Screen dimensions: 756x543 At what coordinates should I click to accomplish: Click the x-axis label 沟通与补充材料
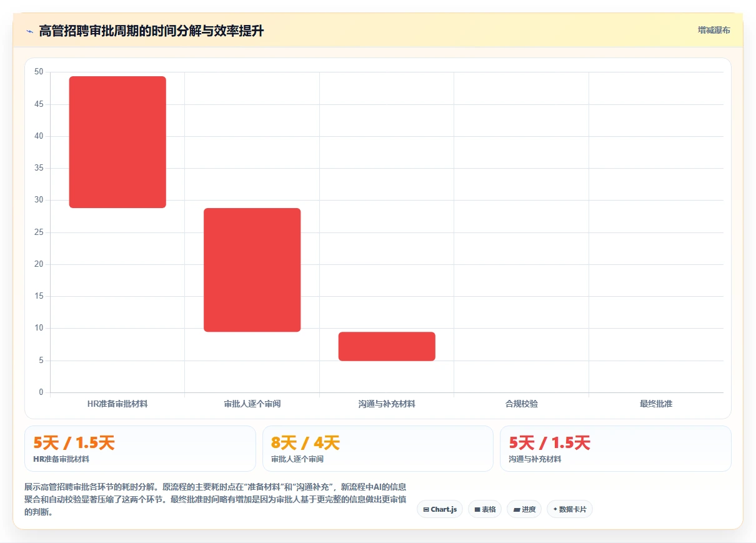[x=387, y=404]
